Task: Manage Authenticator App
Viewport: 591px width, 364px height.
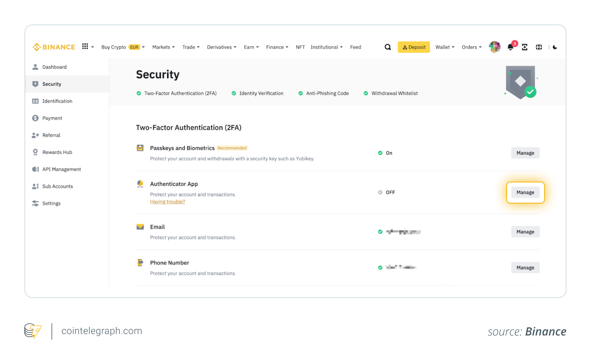Action: pos(525,193)
